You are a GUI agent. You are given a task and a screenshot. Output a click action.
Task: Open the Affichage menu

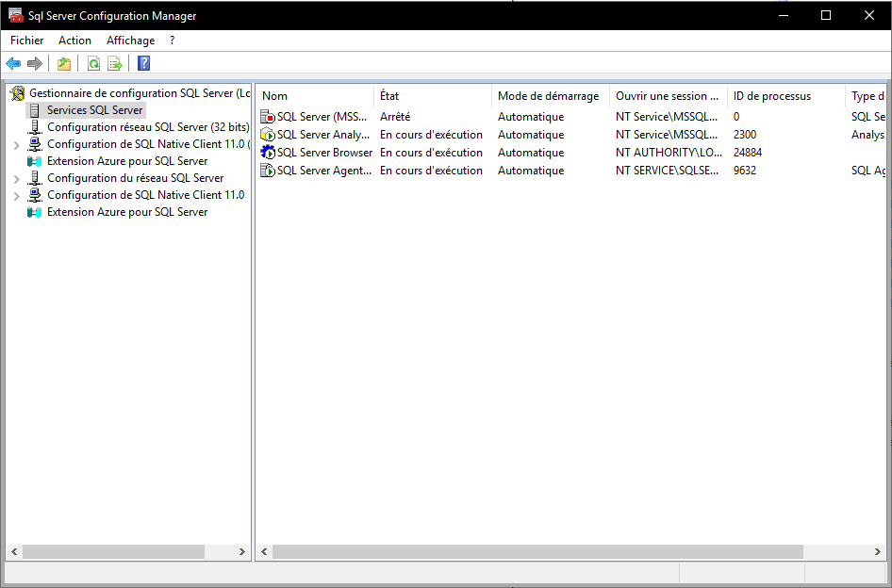(130, 41)
